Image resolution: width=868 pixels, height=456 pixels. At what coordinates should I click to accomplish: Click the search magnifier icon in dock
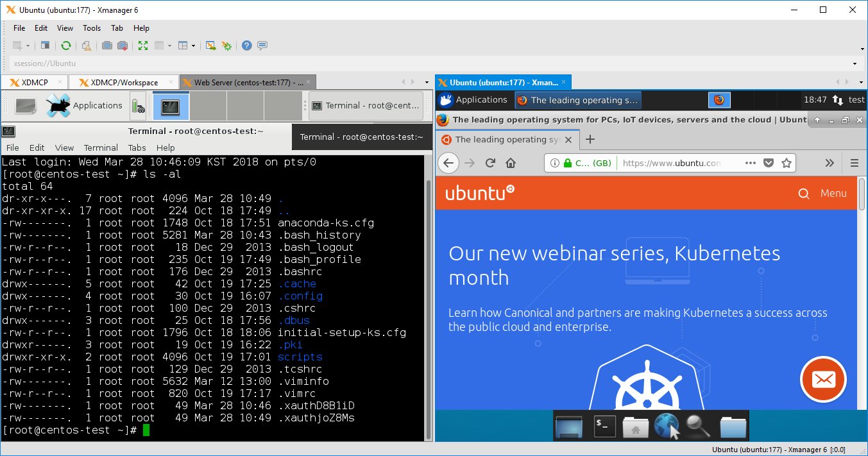click(x=697, y=425)
